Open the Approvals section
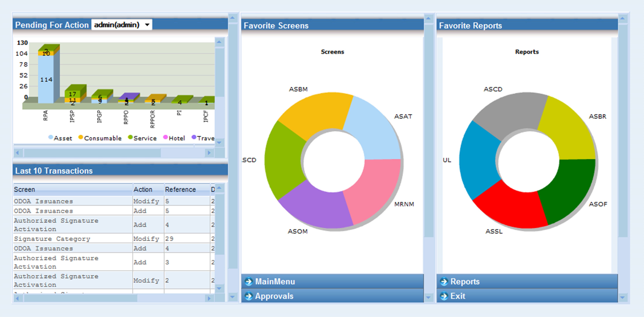 pyautogui.click(x=332, y=296)
